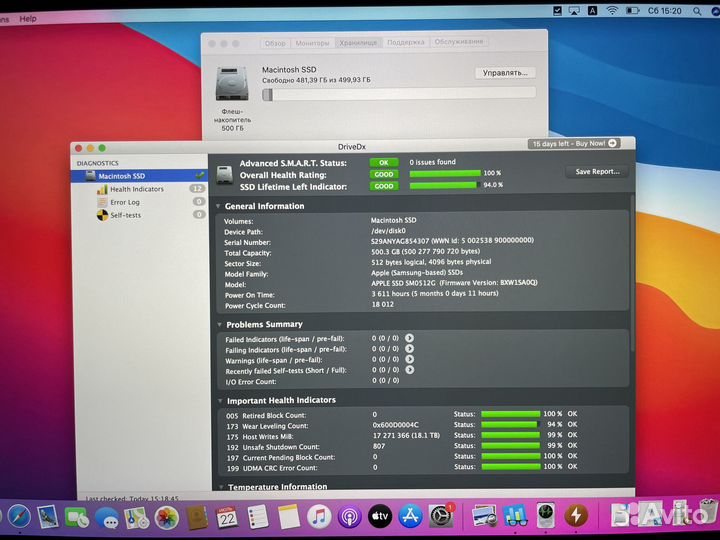Collapse the Temperature Information section
Viewport: 720px width, 540px height.
(x=221, y=487)
